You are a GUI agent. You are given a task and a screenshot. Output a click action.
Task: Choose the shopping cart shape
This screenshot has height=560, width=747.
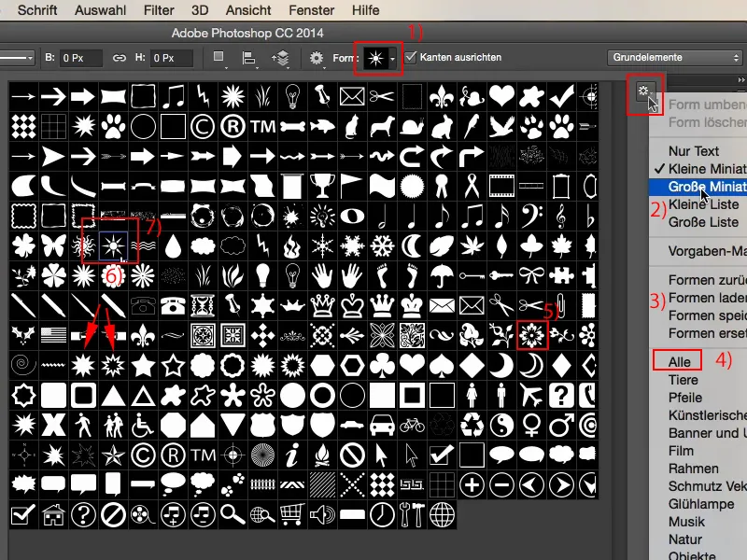coord(292,514)
